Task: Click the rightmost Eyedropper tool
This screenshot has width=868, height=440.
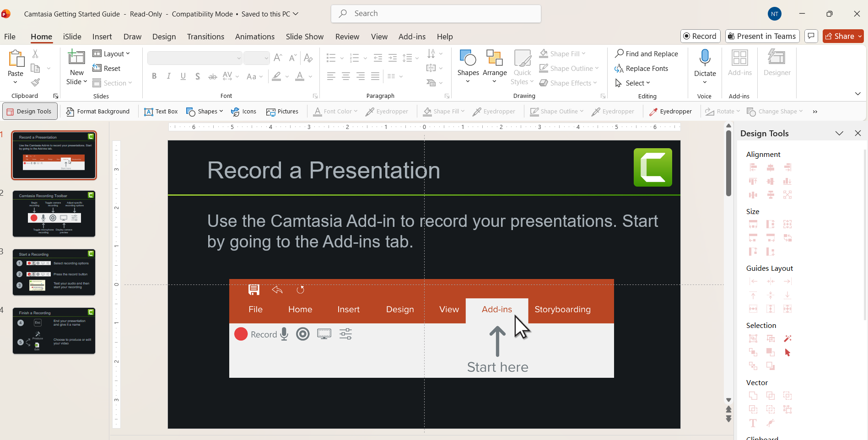Action: (x=670, y=112)
